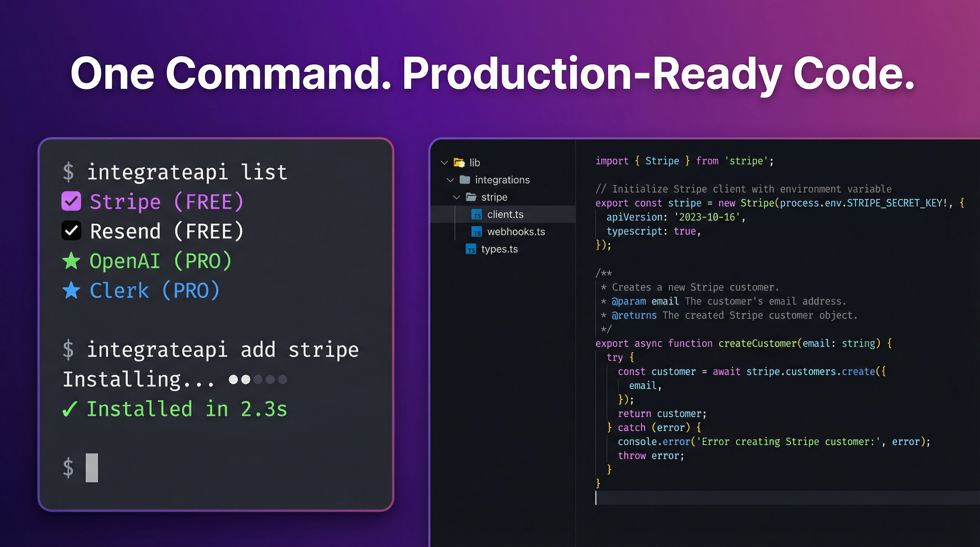Toggle the purple Stripe (FREE) checkbox
Viewport: 980px width, 547px height.
pos(71,201)
